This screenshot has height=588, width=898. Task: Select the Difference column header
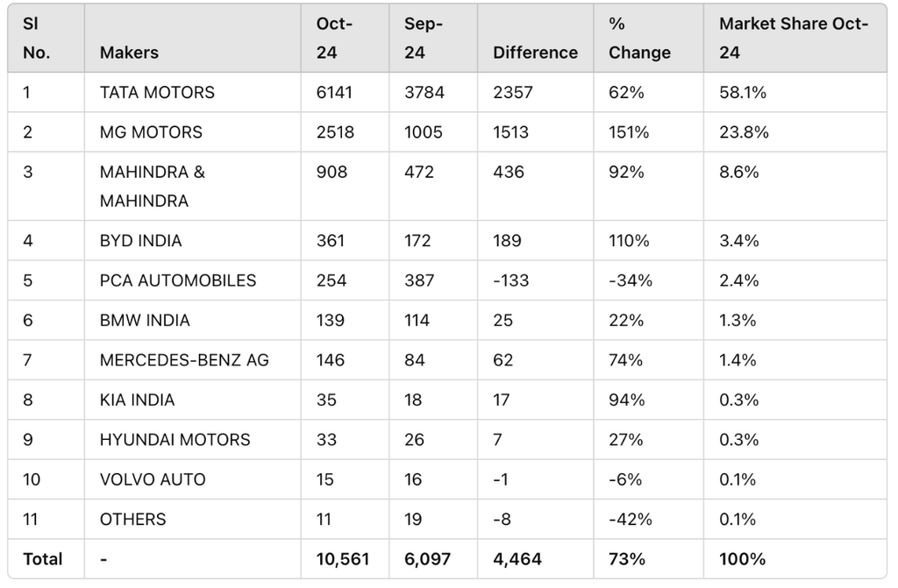[536, 53]
